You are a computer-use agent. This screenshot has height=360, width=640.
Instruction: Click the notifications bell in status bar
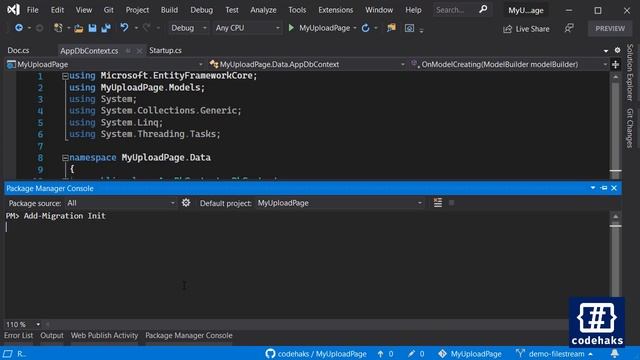(x=615, y=353)
